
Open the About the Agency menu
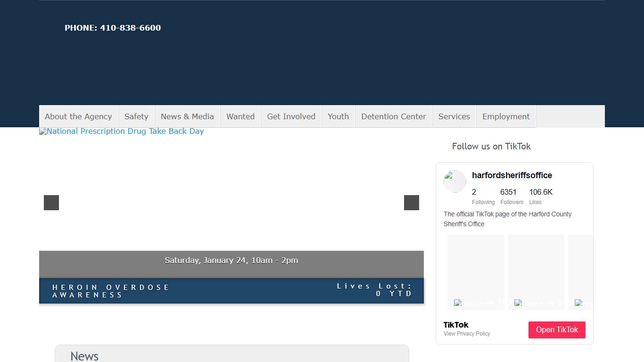(x=78, y=116)
